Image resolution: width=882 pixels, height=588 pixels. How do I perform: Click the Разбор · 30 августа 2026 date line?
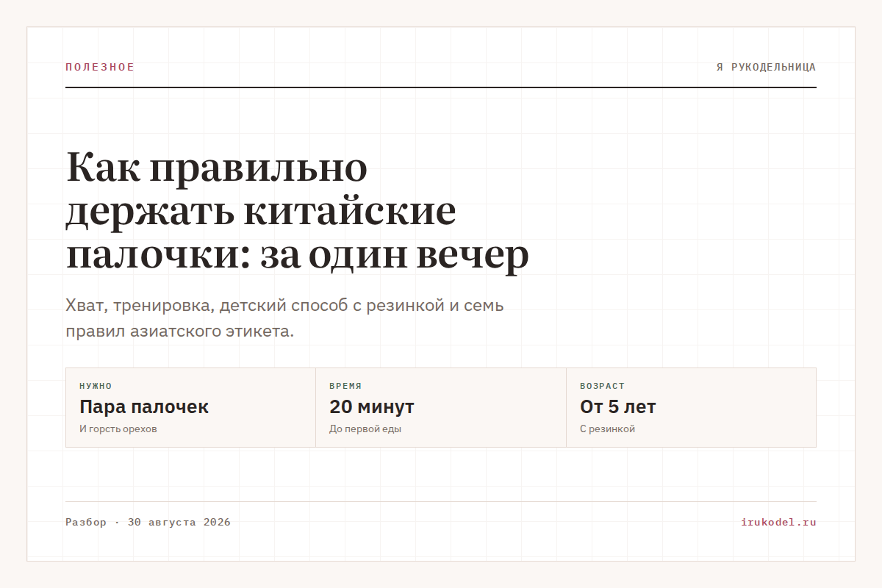[x=148, y=523]
